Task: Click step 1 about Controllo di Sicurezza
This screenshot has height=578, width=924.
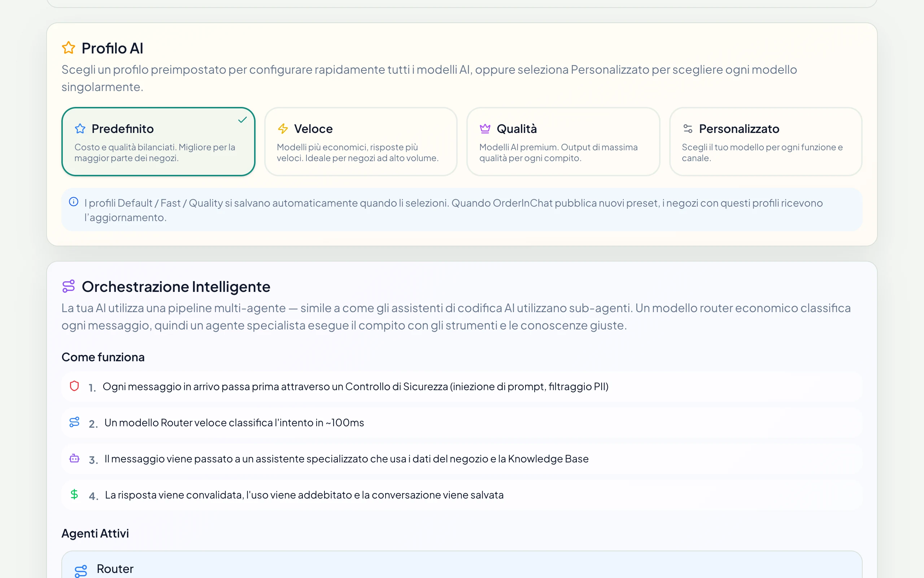Action: pyautogui.click(x=462, y=387)
